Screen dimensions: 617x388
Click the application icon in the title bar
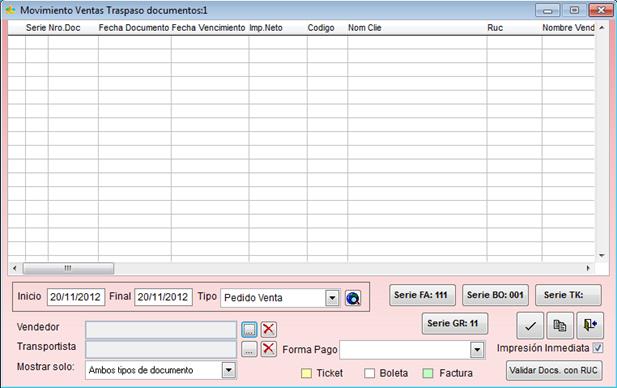pyautogui.click(x=10, y=10)
